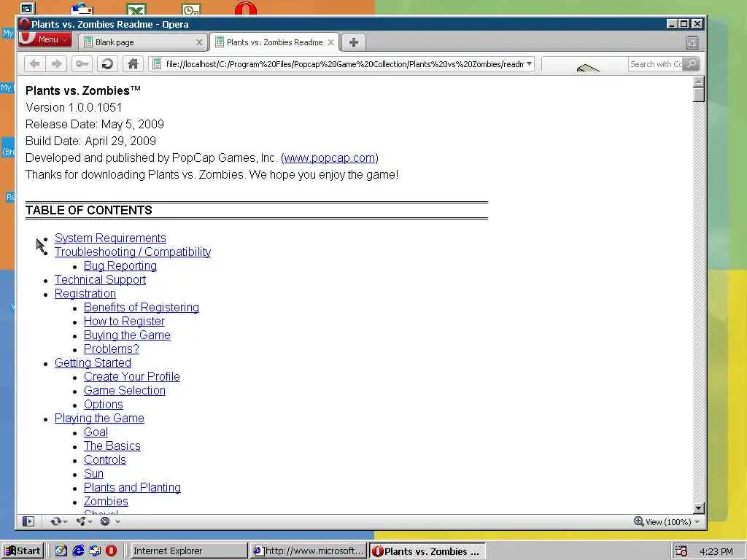Expand the address bar history dropdown
Screen dimensions: 747x560
[x=529, y=64]
